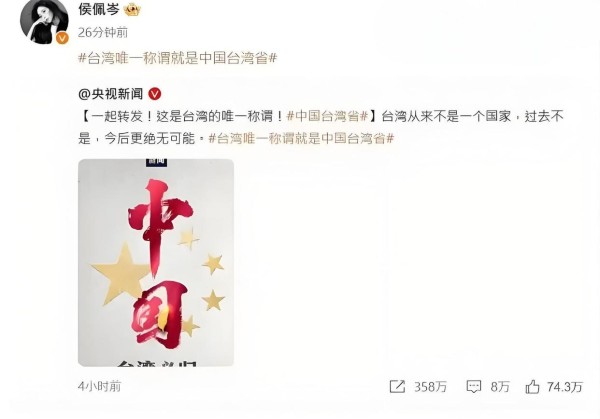Click the comment bubble icon
This screenshot has width=600, height=419.
click(x=473, y=387)
